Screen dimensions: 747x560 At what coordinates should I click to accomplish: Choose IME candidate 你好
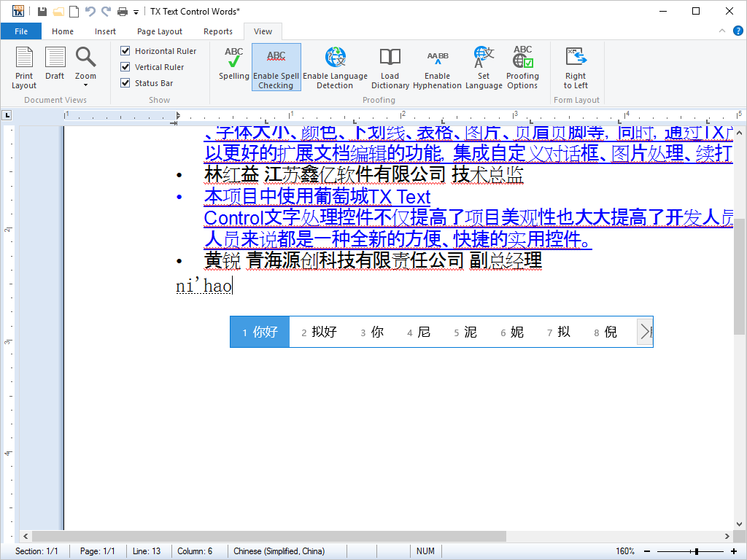260,332
